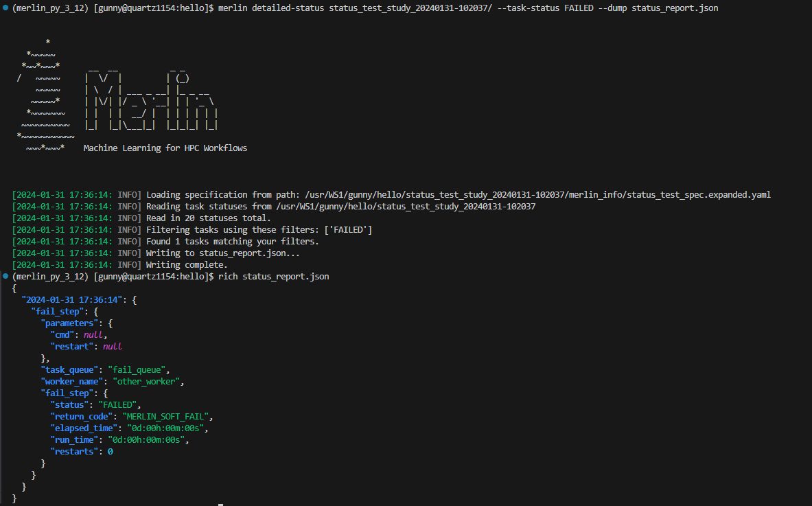812x506 pixels.
Task: Click '[gunny@quartz1154:hello]$' before the merlin command
Action: 154,8
